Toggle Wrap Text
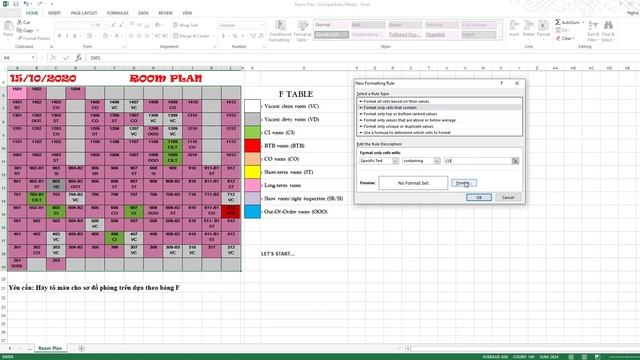640x360 pixels. (185, 25)
